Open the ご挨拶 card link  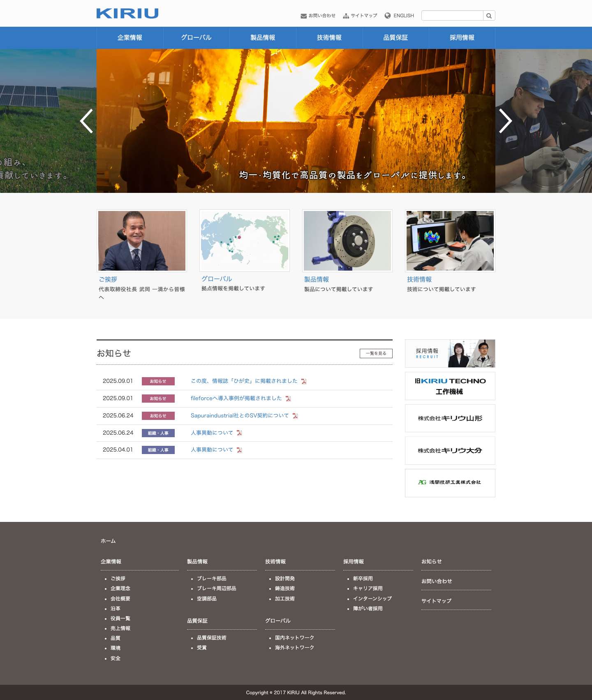pos(108,279)
